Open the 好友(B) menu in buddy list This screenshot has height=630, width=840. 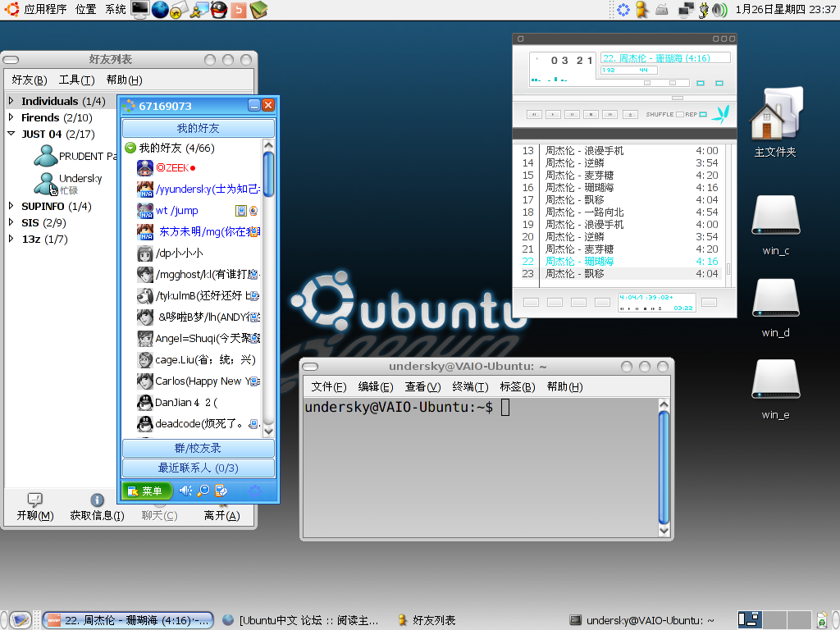30,80
